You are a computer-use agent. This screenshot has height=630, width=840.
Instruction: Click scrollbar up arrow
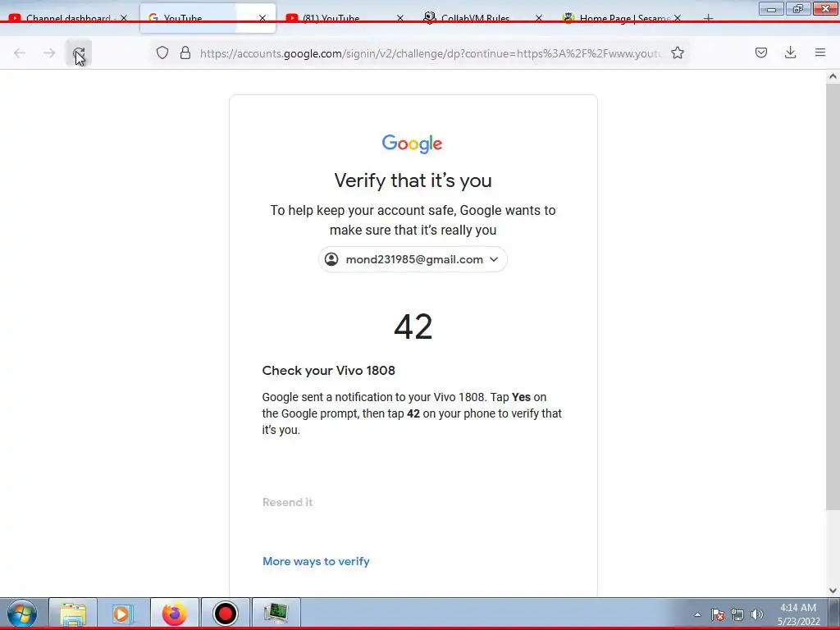(x=833, y=76)
